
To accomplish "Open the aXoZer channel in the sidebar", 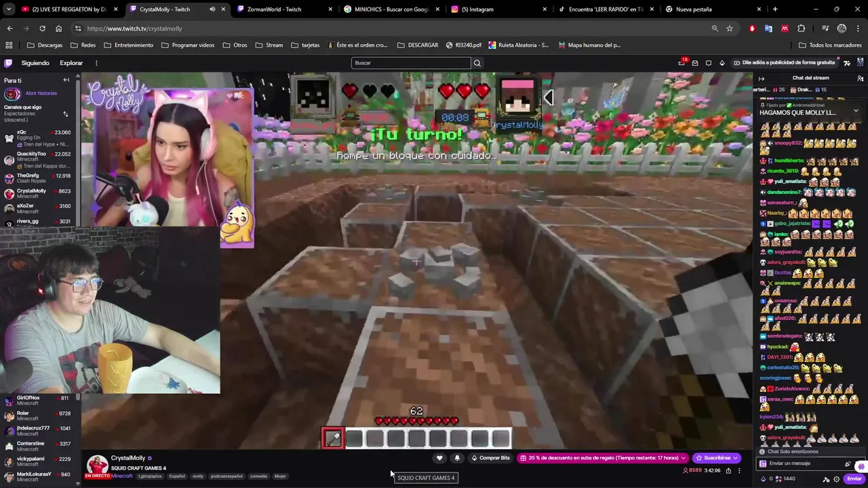I will (x=38, y=209).
